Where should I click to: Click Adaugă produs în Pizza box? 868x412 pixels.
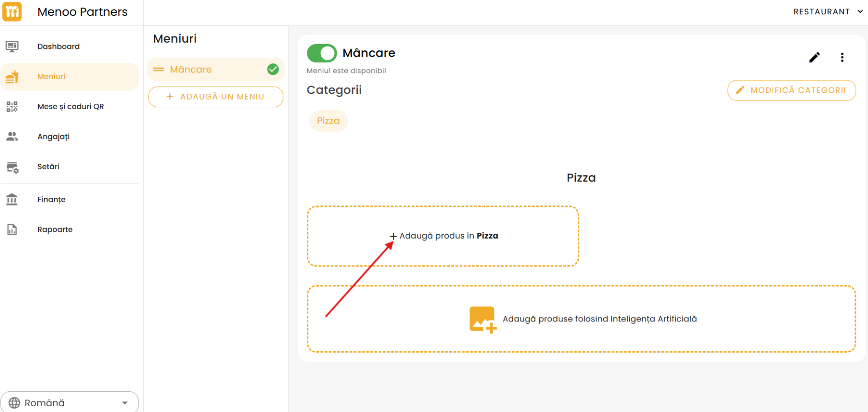point(443,236)
